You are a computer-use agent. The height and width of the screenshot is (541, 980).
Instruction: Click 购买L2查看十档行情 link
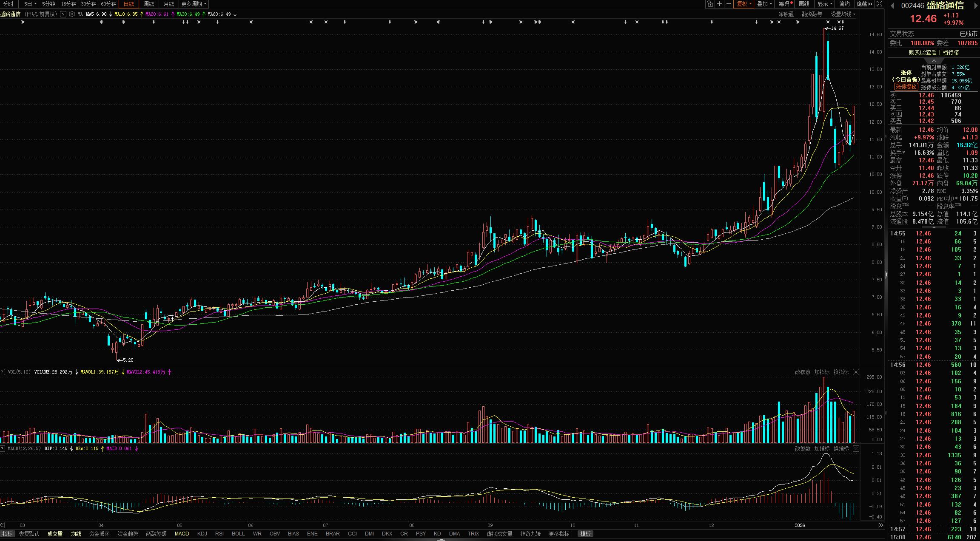(x=934, y=52)
